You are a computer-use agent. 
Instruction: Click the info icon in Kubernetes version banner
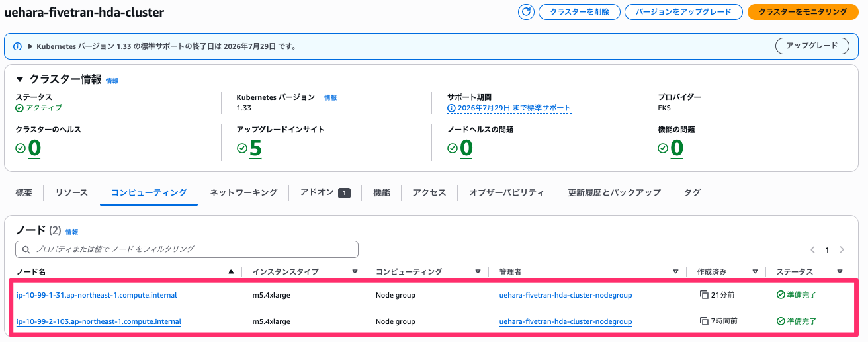point(18,46)
